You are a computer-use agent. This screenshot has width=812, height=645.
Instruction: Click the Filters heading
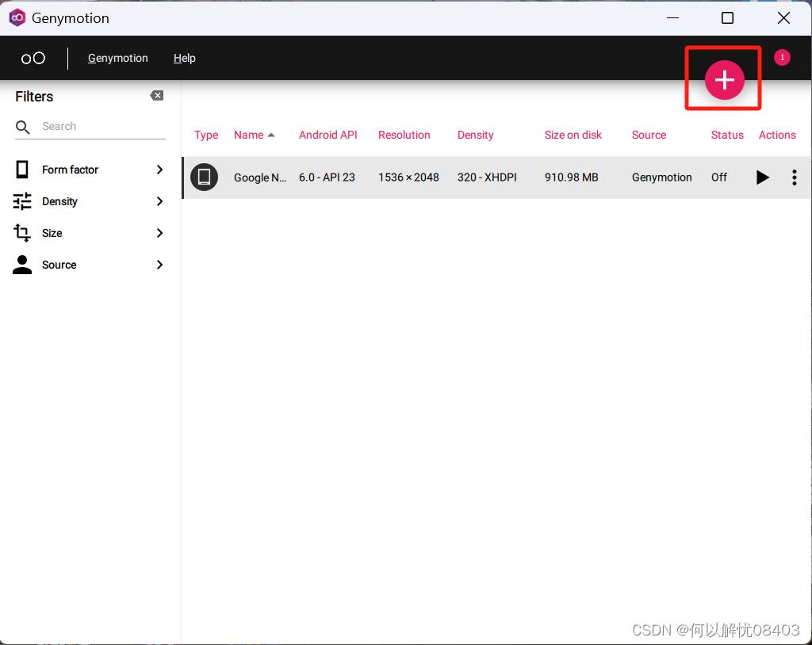click(34, 97)
